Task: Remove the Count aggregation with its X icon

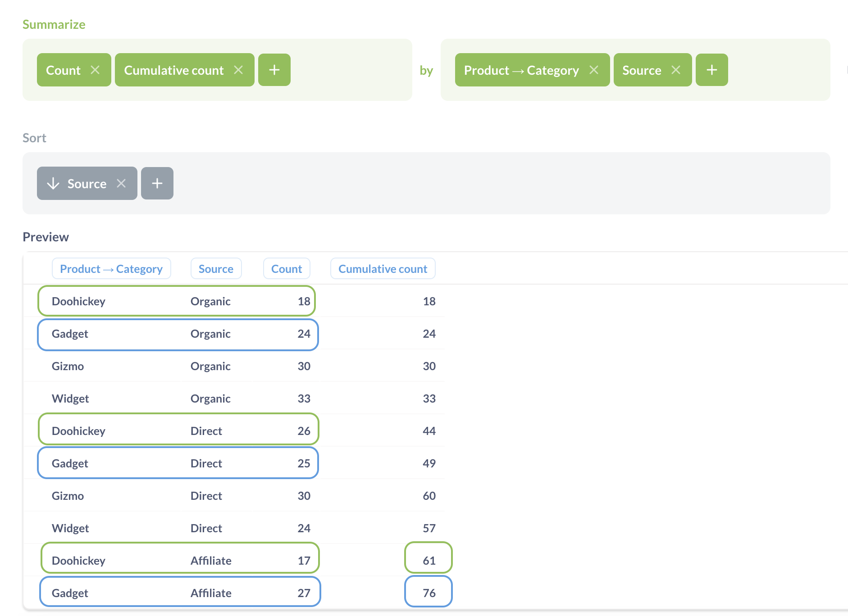Action: (95, 70)
